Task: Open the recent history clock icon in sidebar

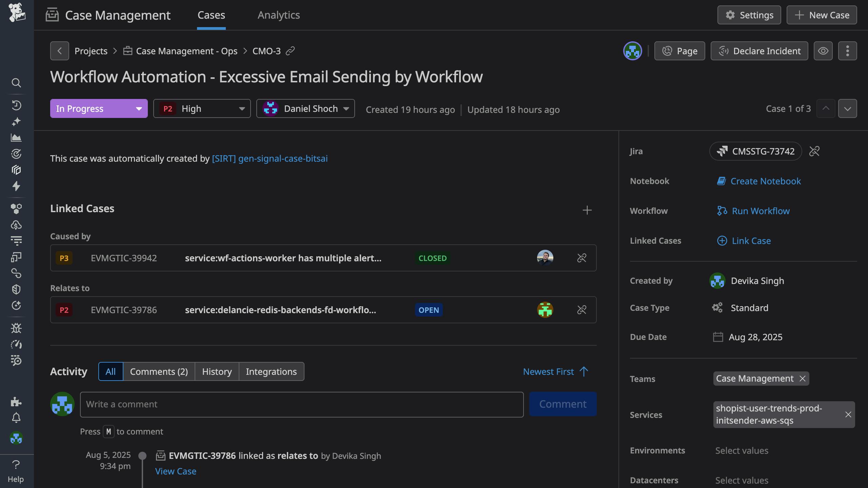Action: [16, 105]
